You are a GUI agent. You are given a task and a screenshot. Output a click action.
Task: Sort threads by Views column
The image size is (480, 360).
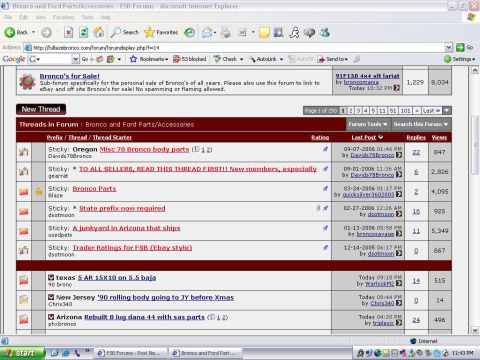439,137
